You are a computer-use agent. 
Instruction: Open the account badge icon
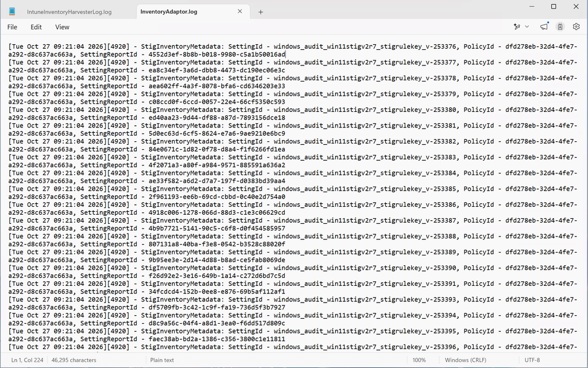point(560,26)
